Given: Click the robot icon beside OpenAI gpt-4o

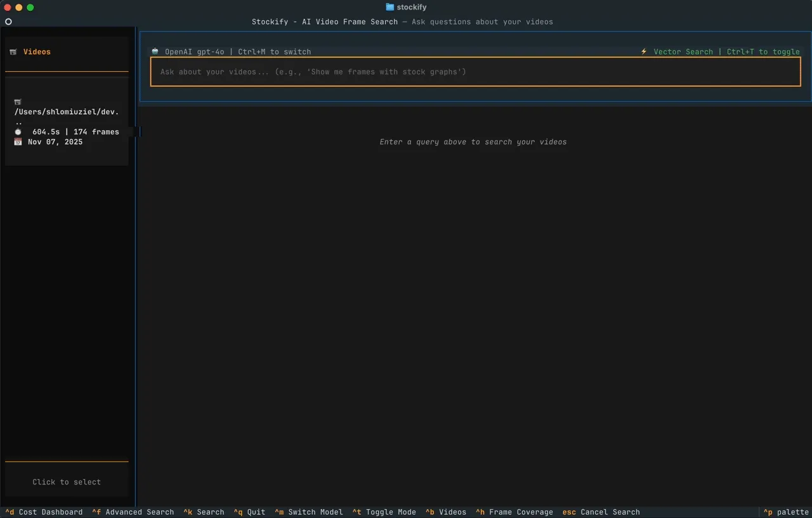Looking at the screenshot, I should coord(155,51).
